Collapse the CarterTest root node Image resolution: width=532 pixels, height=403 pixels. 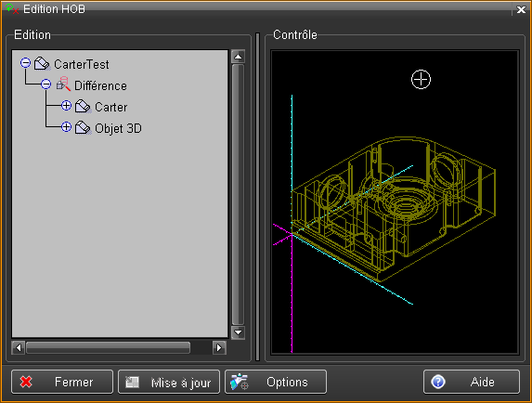[x=25, y=63]
